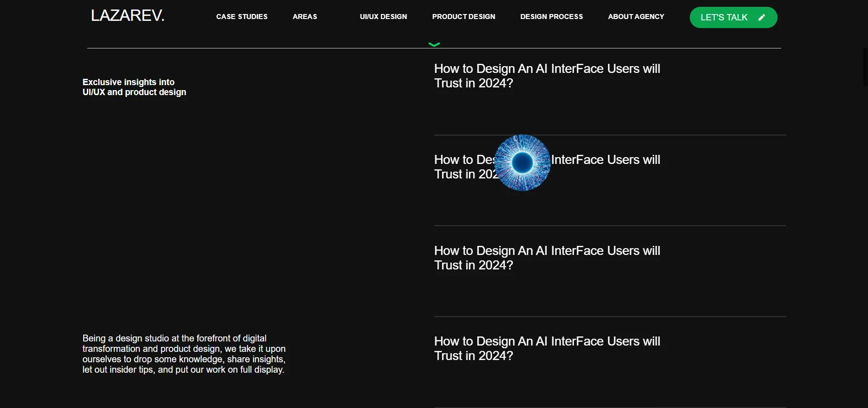Click the 'Exclusive insights into UI/UX' heading
The height and width of the screenshot is (408, 868).
(x=134, y=87)
